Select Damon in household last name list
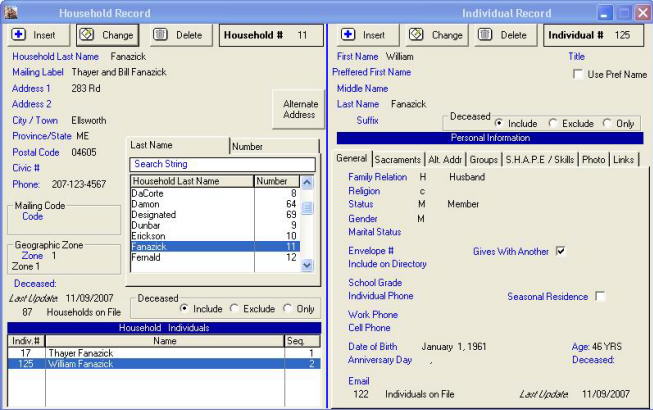The image size is (653, 410). pos(146,204)
